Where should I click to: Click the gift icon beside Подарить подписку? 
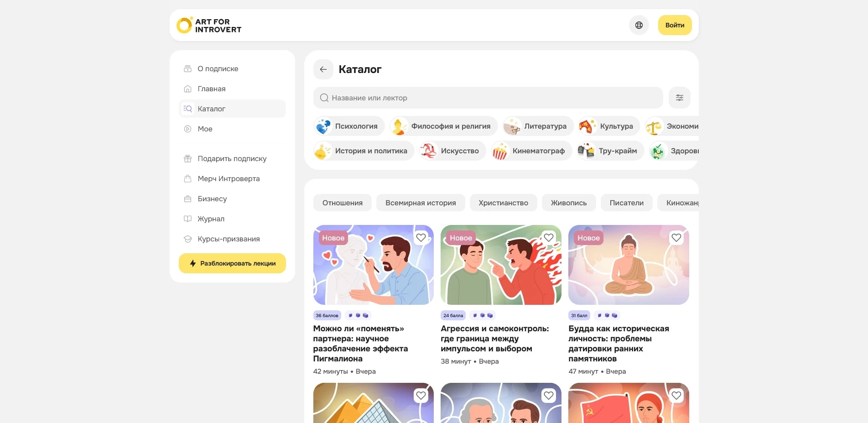(187, 158)
